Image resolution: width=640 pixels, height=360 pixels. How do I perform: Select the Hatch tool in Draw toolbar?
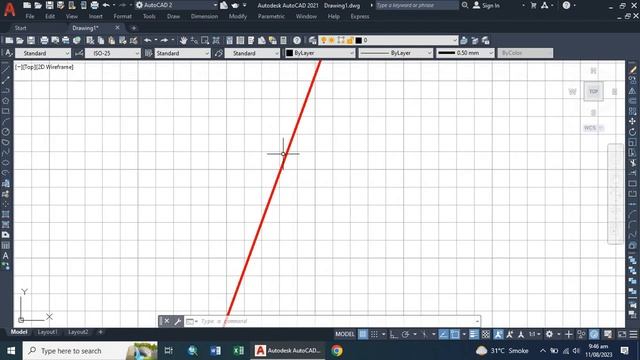(x=5, y=214)
